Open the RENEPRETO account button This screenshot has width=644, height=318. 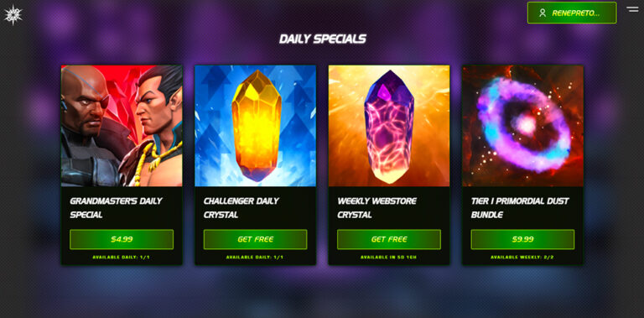[572, 13]
